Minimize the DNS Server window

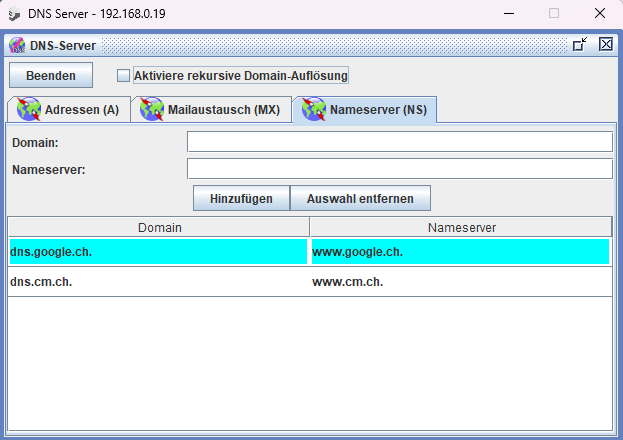coord(509,14)
